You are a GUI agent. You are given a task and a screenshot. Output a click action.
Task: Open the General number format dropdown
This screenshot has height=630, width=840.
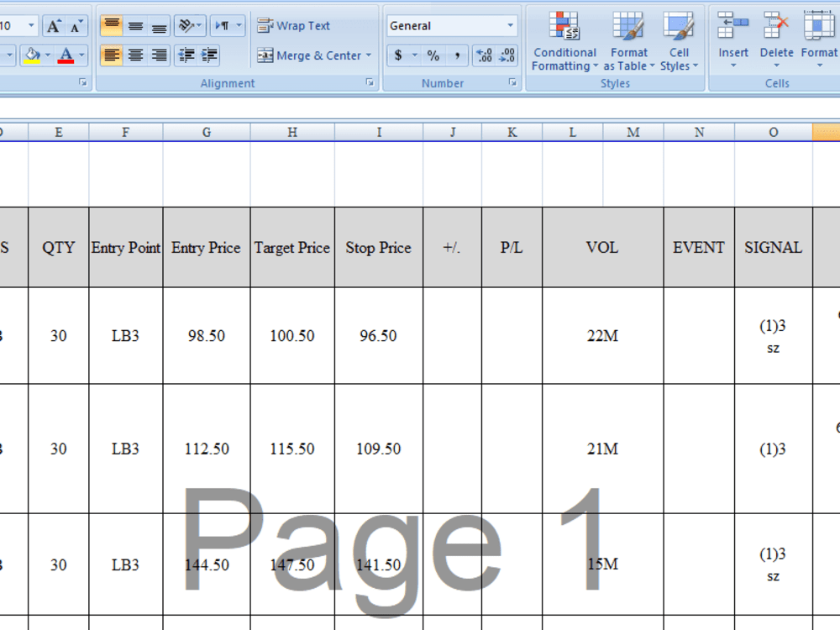(x=510, y=25)
